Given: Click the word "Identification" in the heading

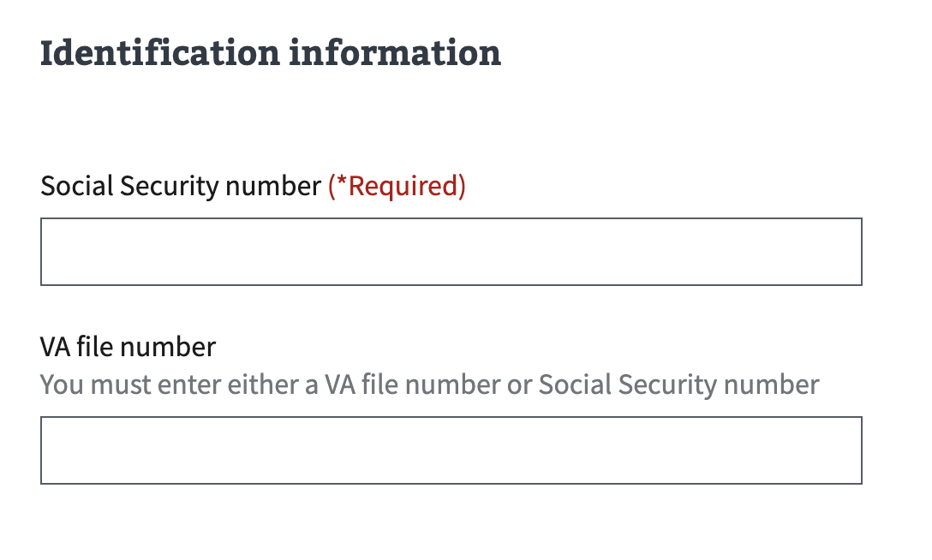Looking at the screenshot, I should pyautogui.click(x=159, y=53).
